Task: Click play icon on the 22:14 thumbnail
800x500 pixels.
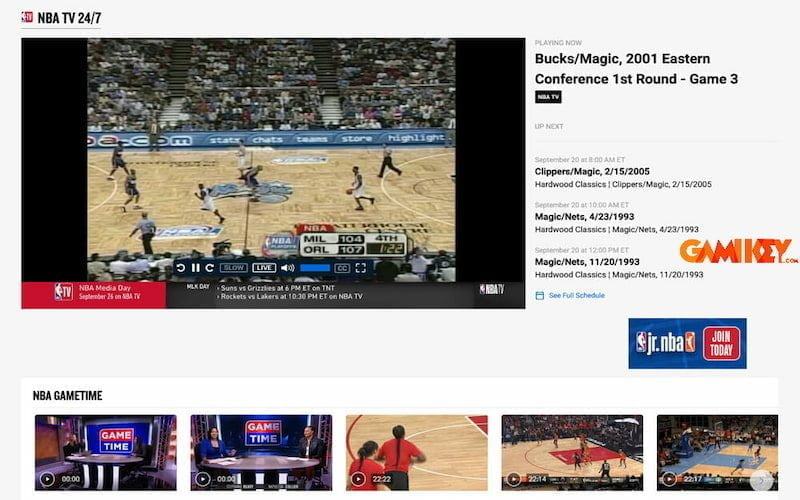Action: click(x=513, y=479)
